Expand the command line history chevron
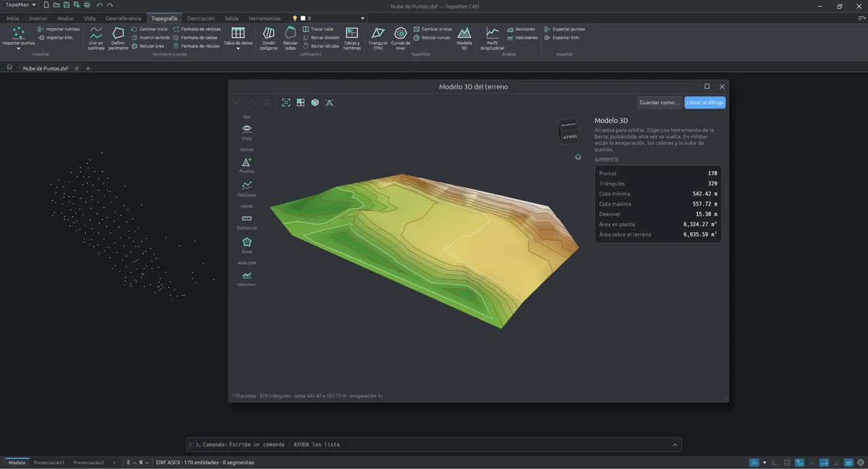 tap(675, 445)
